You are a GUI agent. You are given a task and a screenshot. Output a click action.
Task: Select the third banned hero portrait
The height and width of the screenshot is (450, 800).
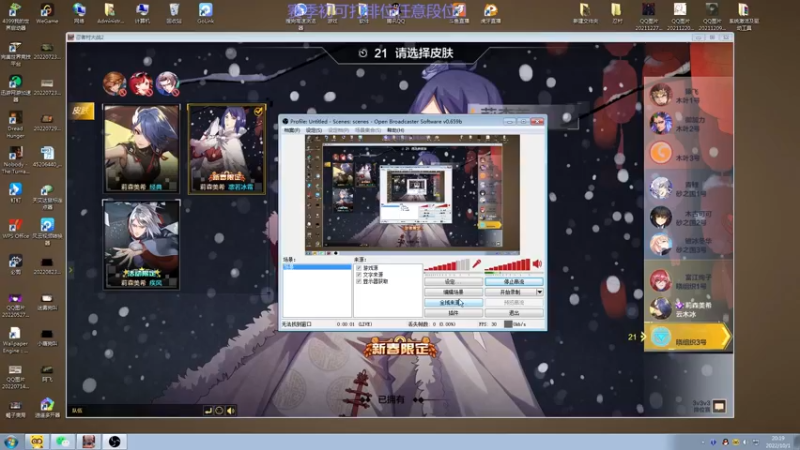[x=167, y=84]
